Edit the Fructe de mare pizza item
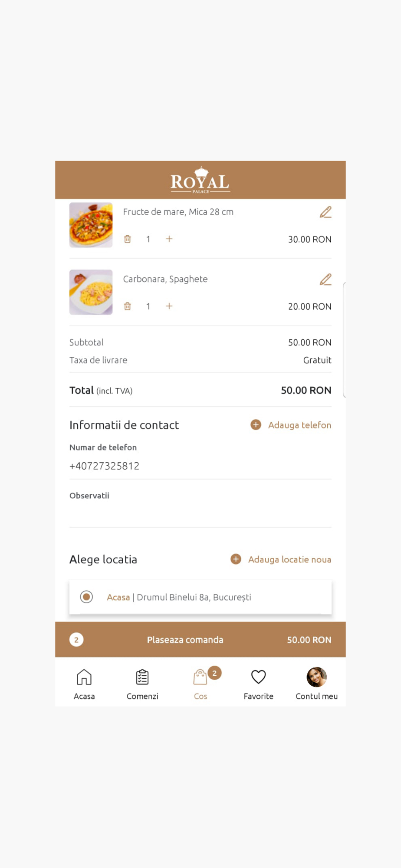Image resolution: width=401 pixels, height=868 pixels. coord(325,212)
